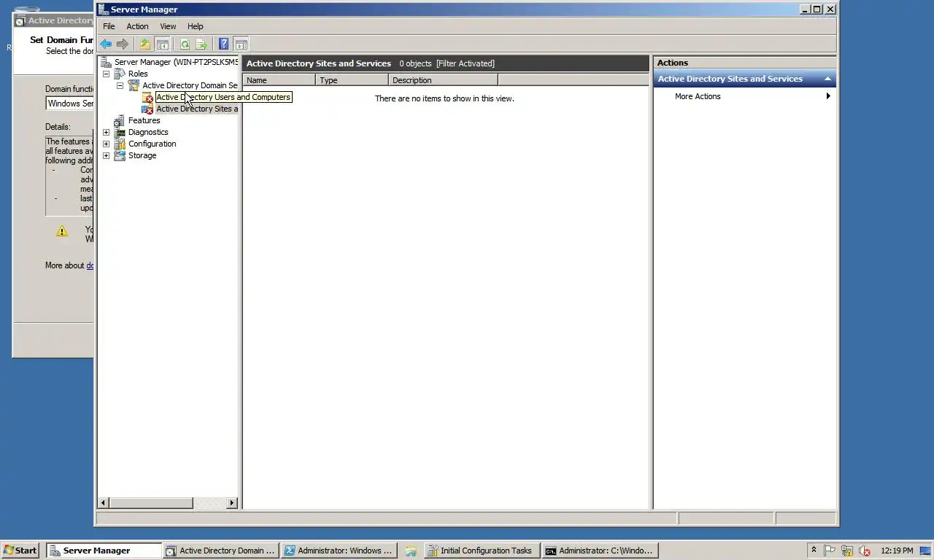Open the File menu
The image size is (934, 560).
109,26
